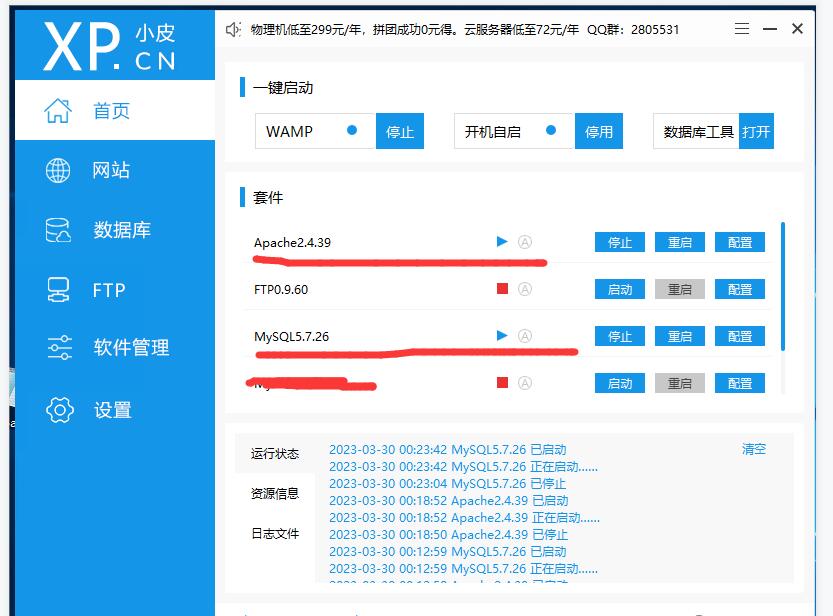Toggle the 开机自启 status dot

pos(551,130)
